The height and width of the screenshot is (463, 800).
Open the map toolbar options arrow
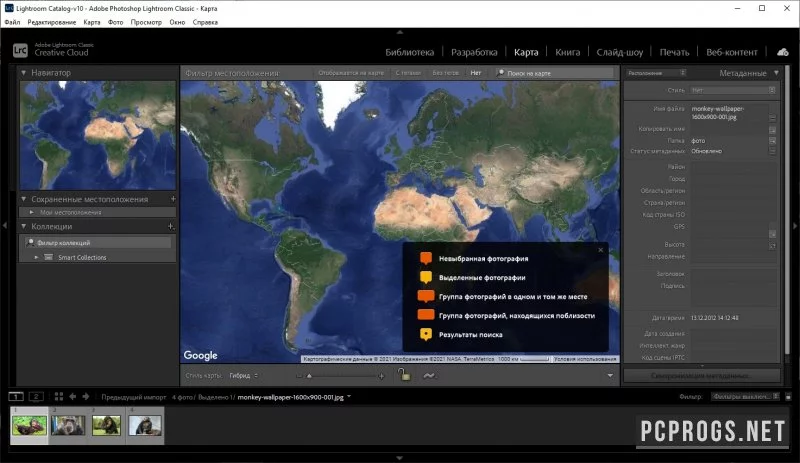pos(610,376)
